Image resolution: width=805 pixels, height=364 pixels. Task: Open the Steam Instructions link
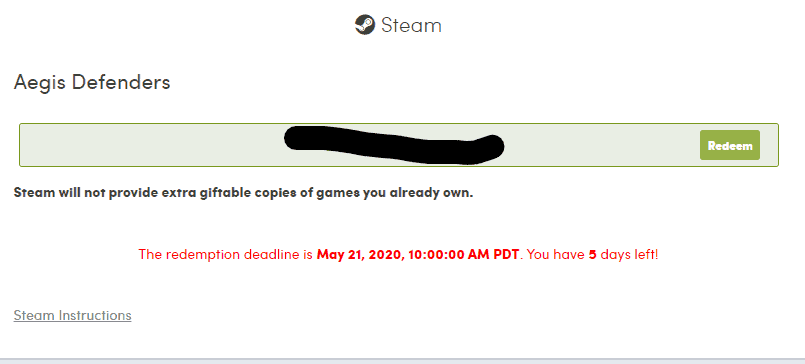point(72,315)
